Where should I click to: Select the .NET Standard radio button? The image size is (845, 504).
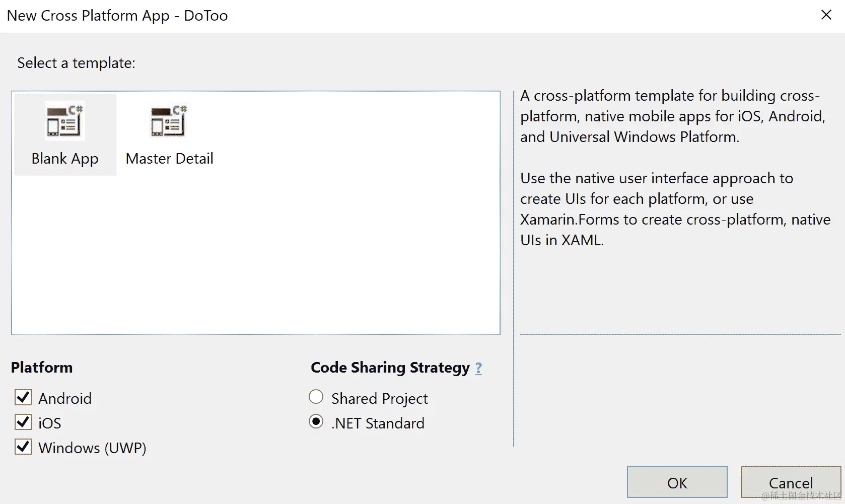(x=316, y=421)
